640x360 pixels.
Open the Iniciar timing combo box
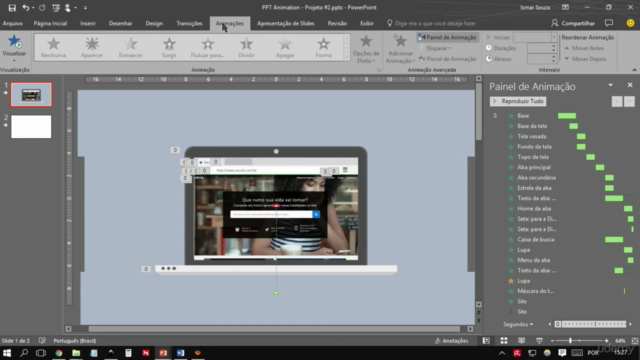(535, 37)
